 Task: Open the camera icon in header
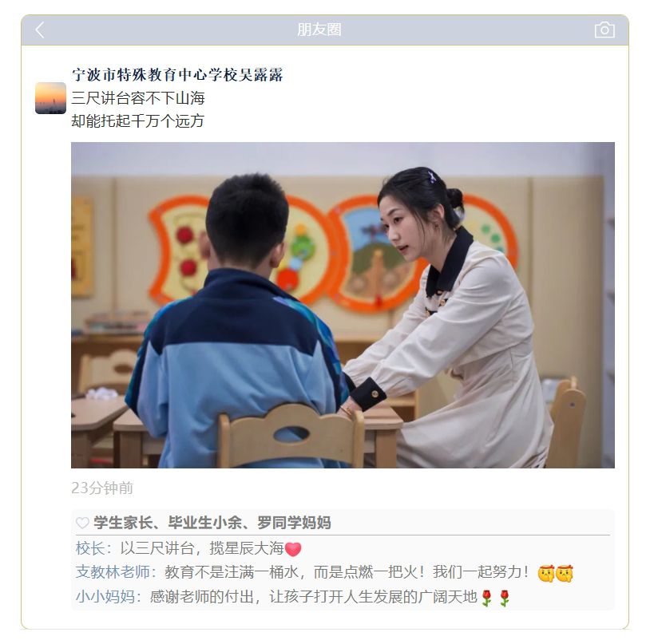[604, 30]
